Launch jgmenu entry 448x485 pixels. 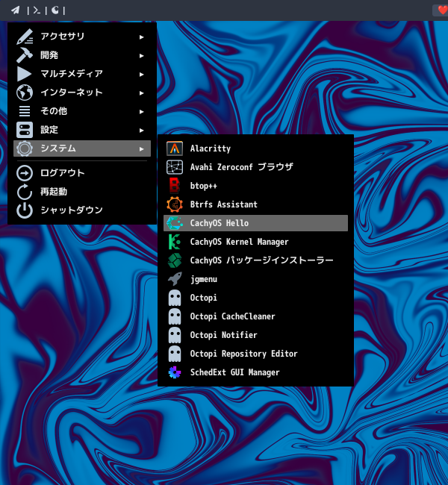(x=255, y=279)
